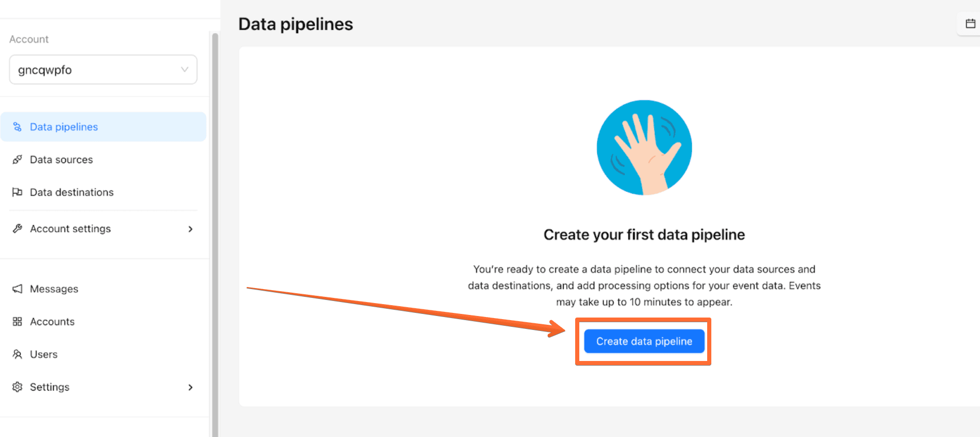980x437 pixels.
Task: Click the Users people icon
Action: tap(17, 354)
